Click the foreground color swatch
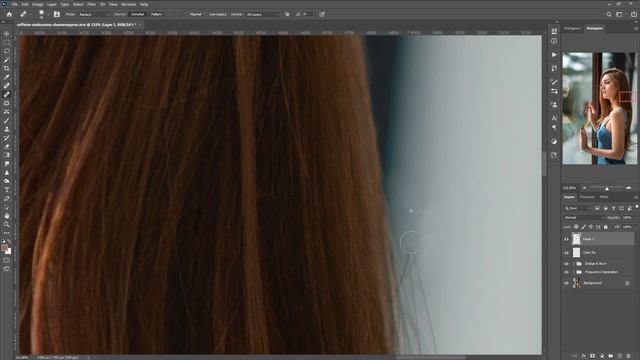 click(x=4, y=248)
